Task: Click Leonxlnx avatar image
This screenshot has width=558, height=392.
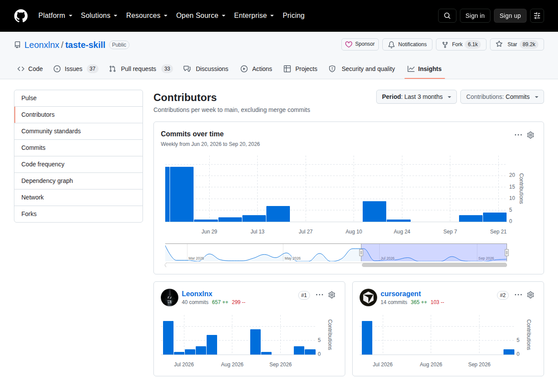Action: click(x=170, y=297)
